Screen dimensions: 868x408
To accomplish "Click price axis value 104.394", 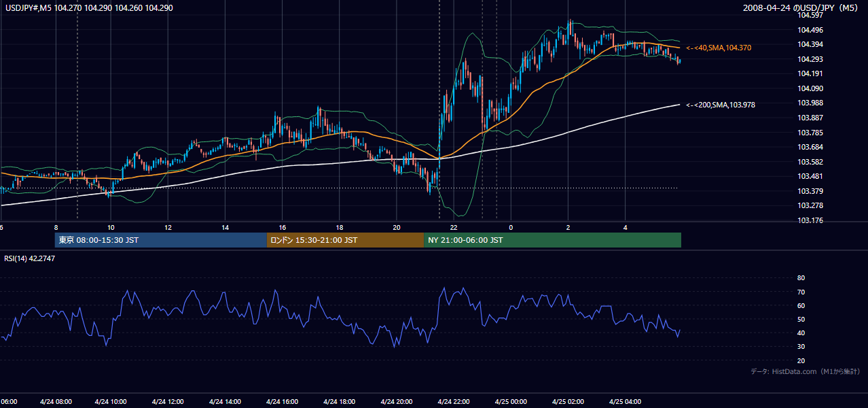I will point(811,44).
